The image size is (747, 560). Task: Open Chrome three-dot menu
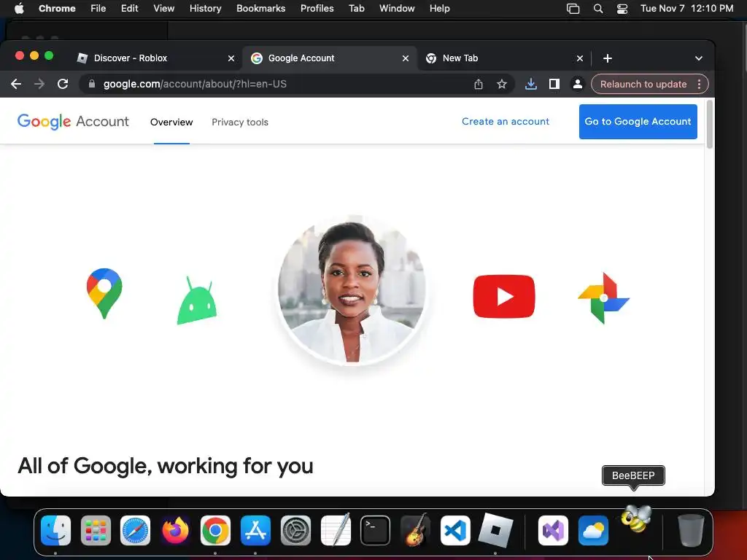[699, 85]
